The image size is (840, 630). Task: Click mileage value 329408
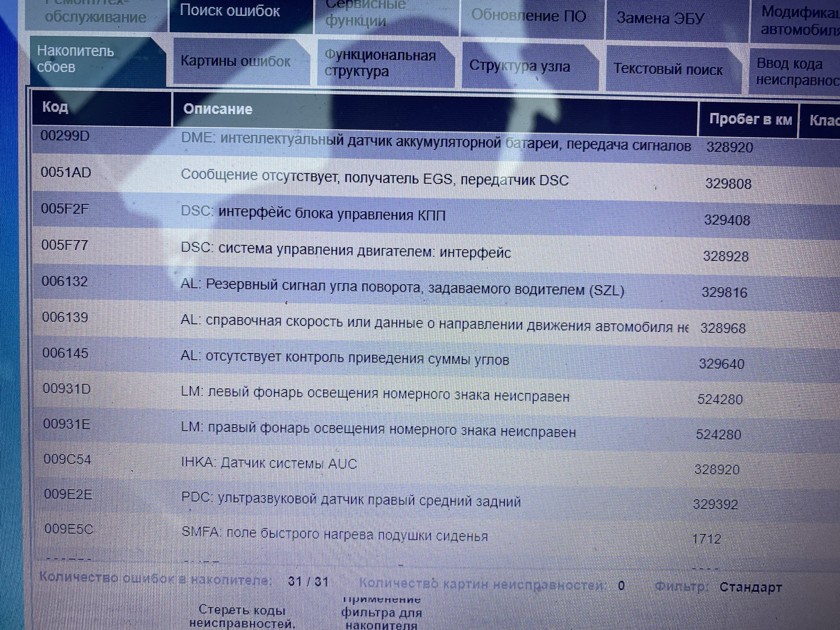coord(727,220)
